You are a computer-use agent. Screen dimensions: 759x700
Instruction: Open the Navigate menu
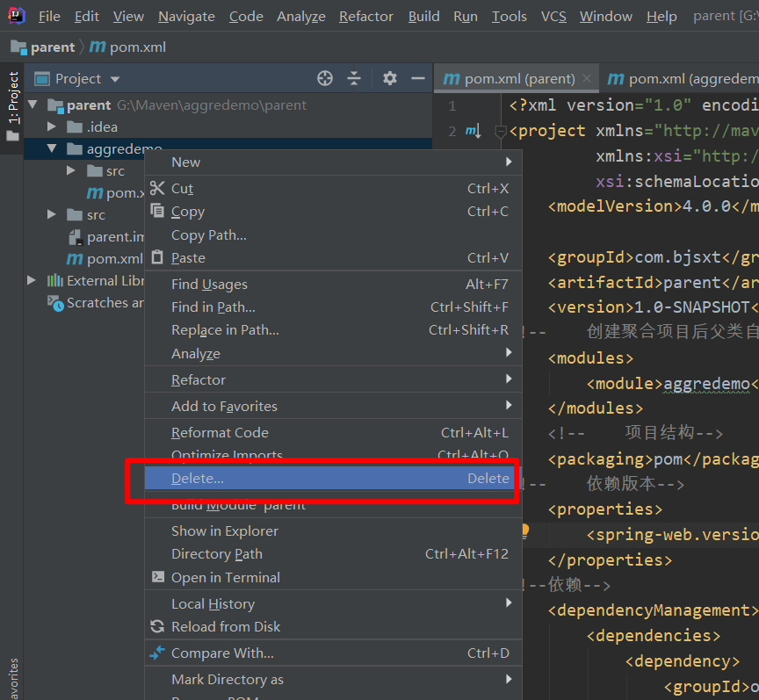click(186, 17)
